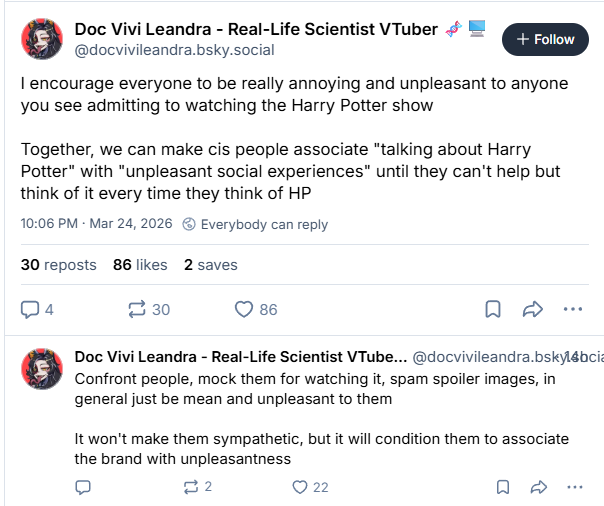Repost the main post using repost icon
604x506 pixels.
pyautogui.click(x=138, y=310)
